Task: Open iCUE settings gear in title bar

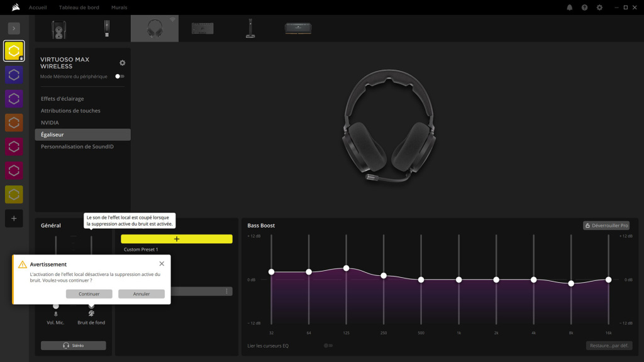Action: [599, 8]
